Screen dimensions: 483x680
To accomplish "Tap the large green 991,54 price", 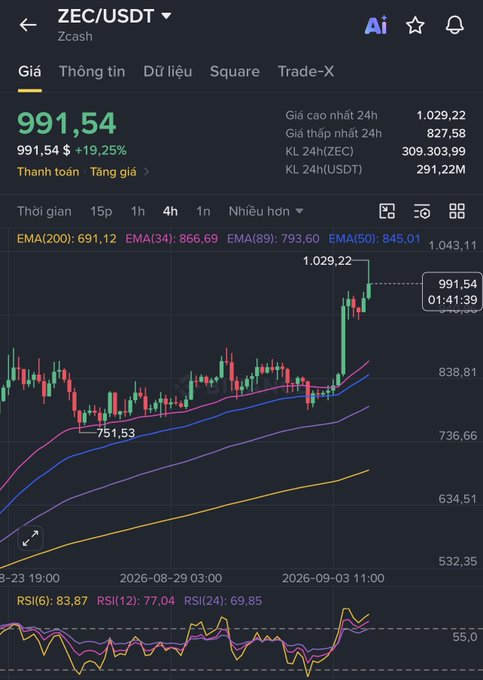I will [x=67, y=123].
